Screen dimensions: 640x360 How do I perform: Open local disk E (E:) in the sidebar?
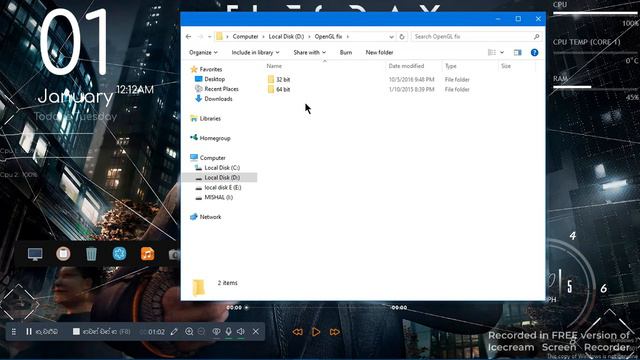click(222, 187)
